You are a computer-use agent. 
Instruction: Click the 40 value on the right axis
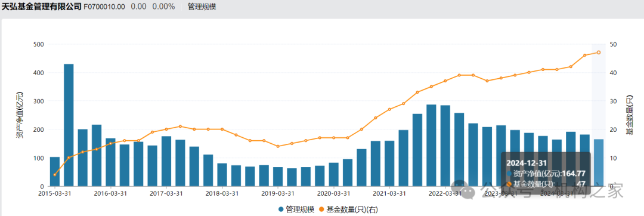tap(613, 73)
